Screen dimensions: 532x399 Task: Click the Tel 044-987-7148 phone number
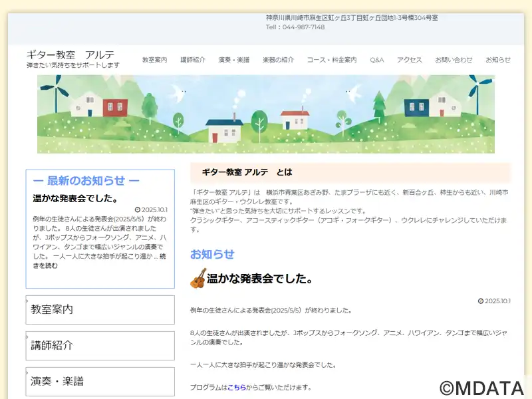295,27
